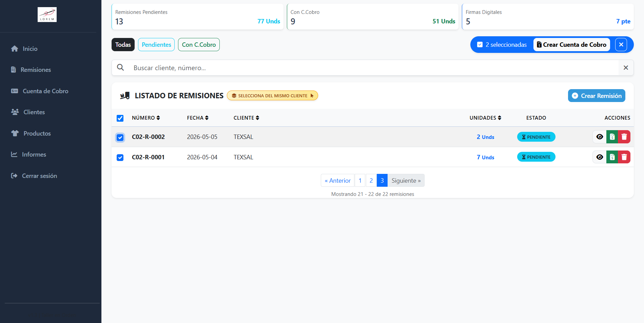The height and width of the screenshot is (323, 644).
Task: Delete remisión C02-R-0001 with trash icon
Action: (624, 157)
